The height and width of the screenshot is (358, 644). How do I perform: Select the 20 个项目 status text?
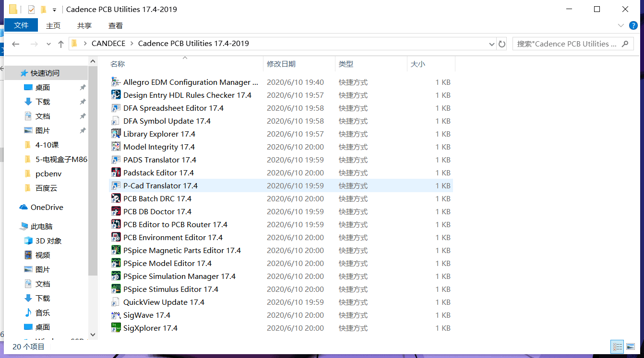(x=28, y=346)
